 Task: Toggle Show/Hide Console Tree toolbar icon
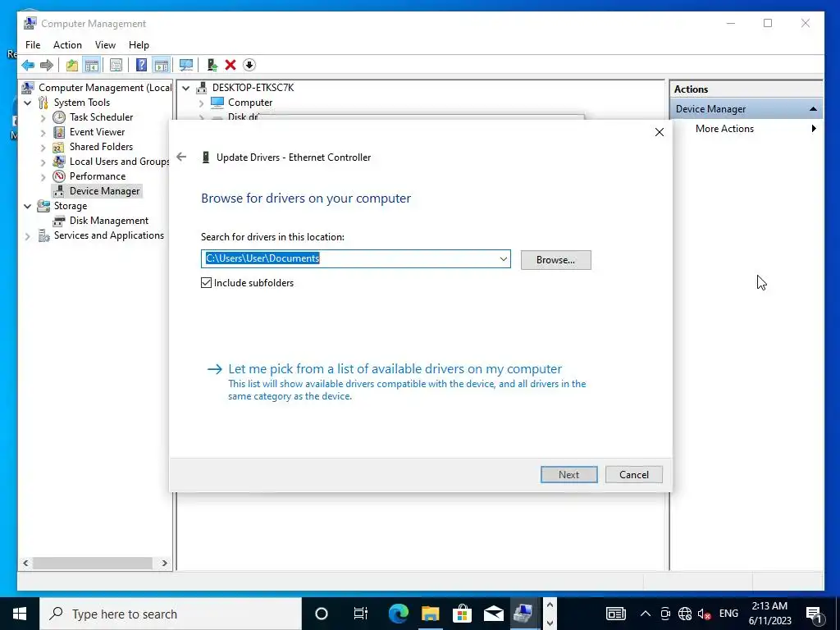point(92,66)
